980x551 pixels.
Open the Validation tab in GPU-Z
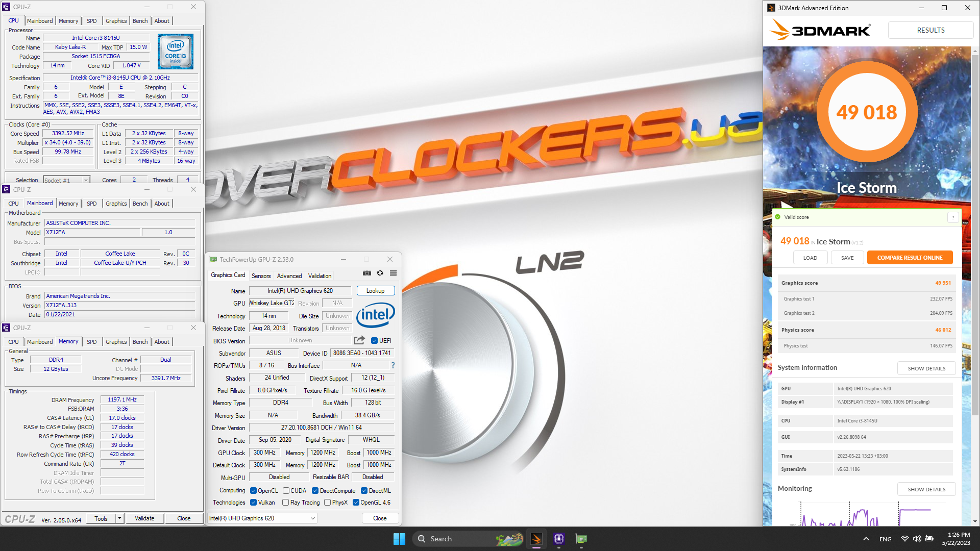[x=320, y=276]
